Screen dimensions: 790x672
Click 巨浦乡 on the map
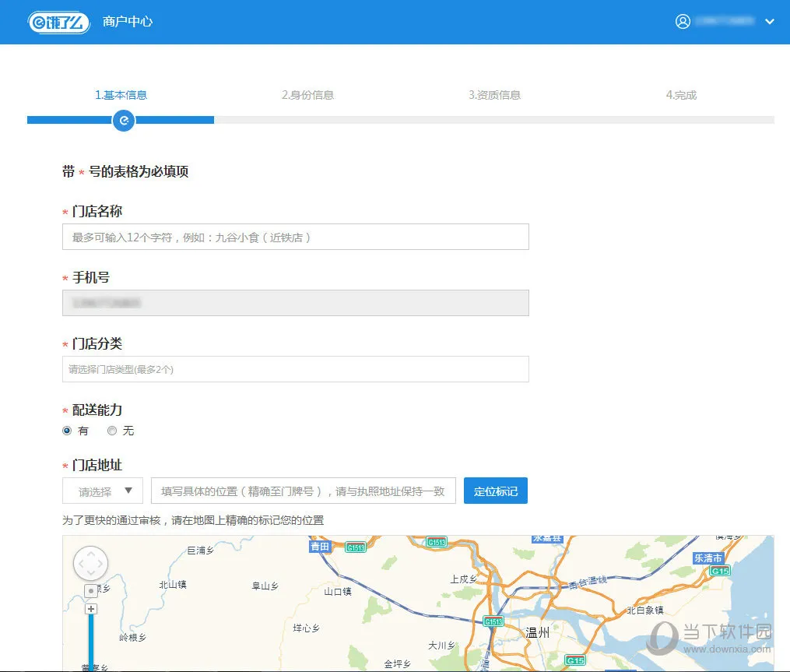pyautogui.click(x=201, y=551)
